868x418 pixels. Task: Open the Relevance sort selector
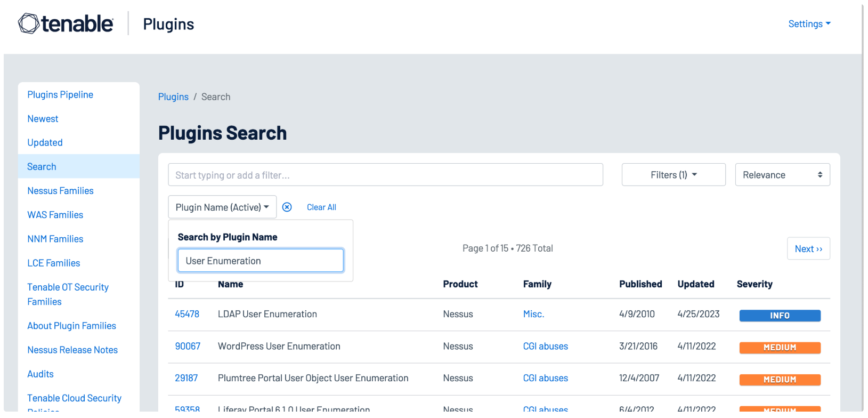[782, 175]
